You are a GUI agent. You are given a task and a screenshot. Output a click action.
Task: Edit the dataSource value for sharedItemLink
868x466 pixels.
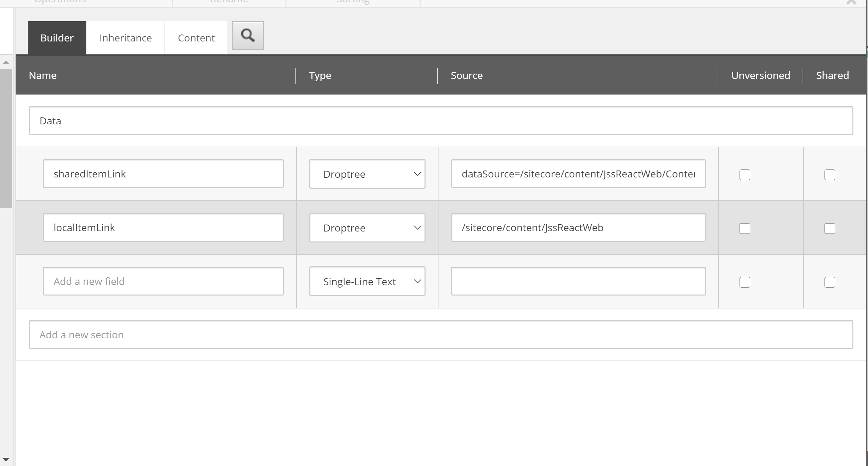tap(578, 174)
